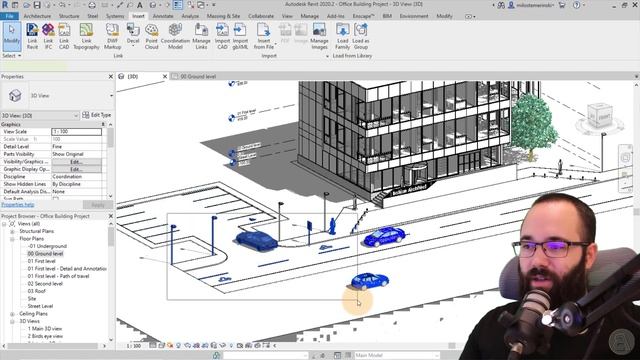This screenshot has height=360, width=640.
Task: Open the Architecture ribbon tab
Action: 37,16
